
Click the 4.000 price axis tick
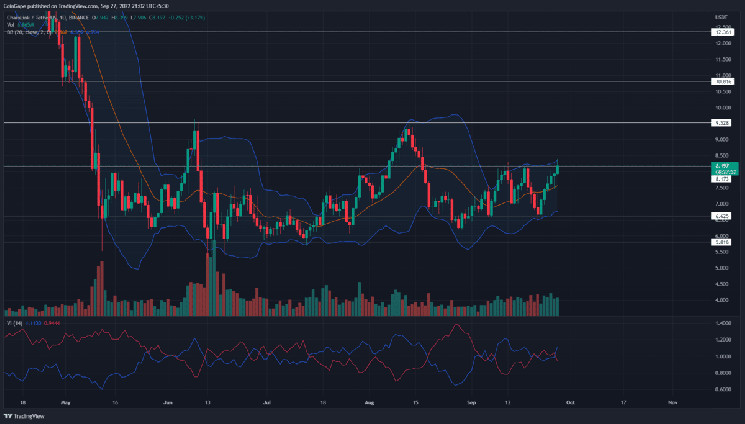tap(723, 300)
